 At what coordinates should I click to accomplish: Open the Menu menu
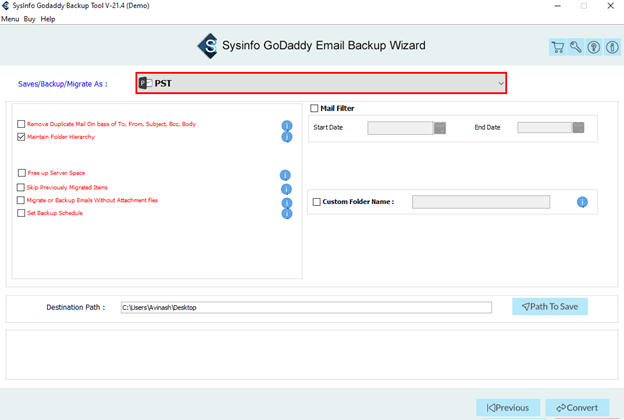point(10,19)
